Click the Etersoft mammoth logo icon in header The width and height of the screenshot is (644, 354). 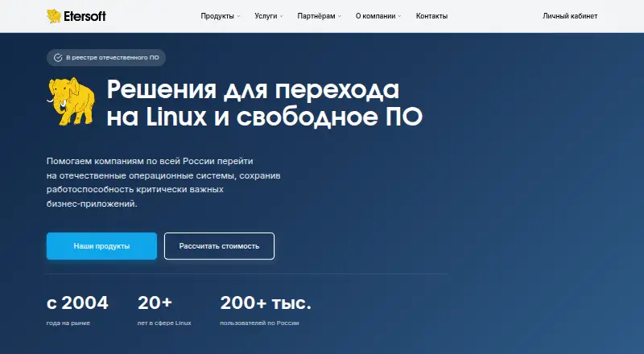tap(54, 16)
